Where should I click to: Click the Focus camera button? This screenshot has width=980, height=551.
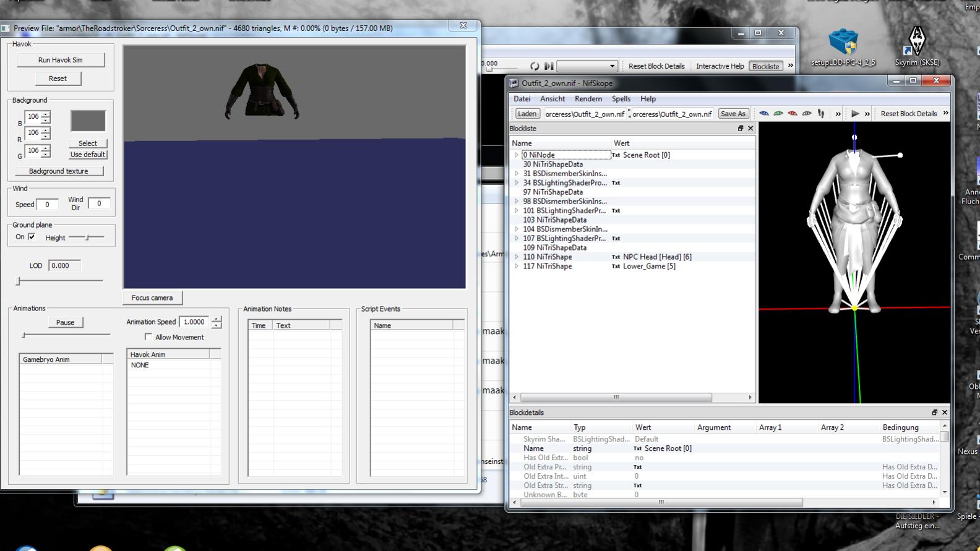(x=152, y=298)
